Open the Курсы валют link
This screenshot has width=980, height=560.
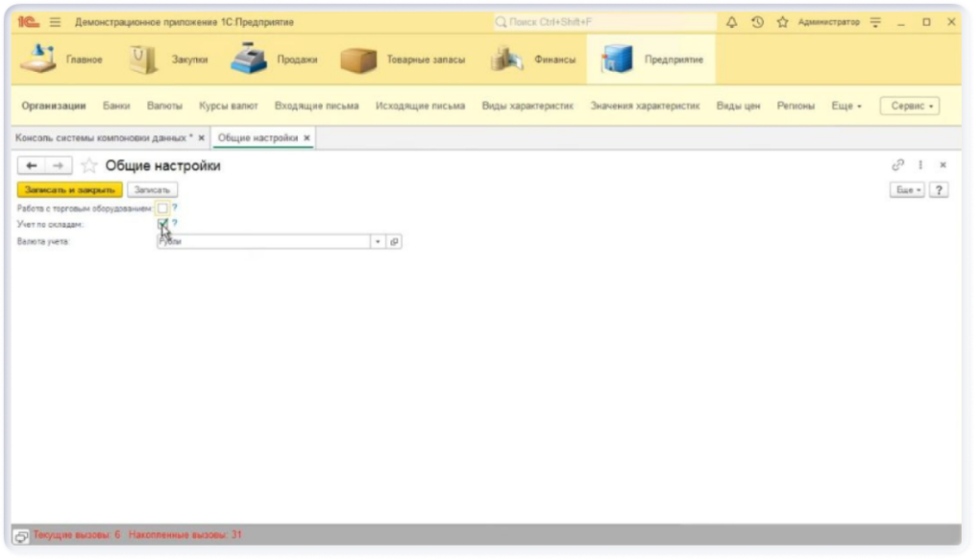click(x=228, y=106)
